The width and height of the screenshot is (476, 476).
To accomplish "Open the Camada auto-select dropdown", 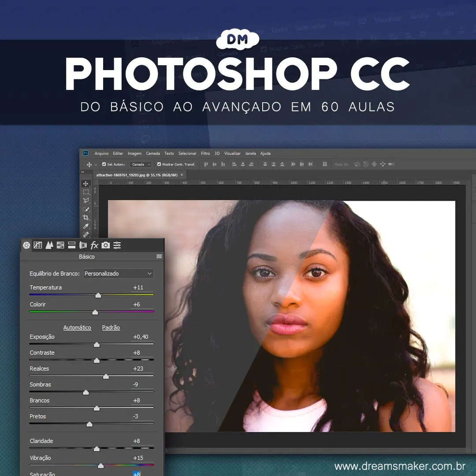I will pyautogui.click(x=141, y=164).
